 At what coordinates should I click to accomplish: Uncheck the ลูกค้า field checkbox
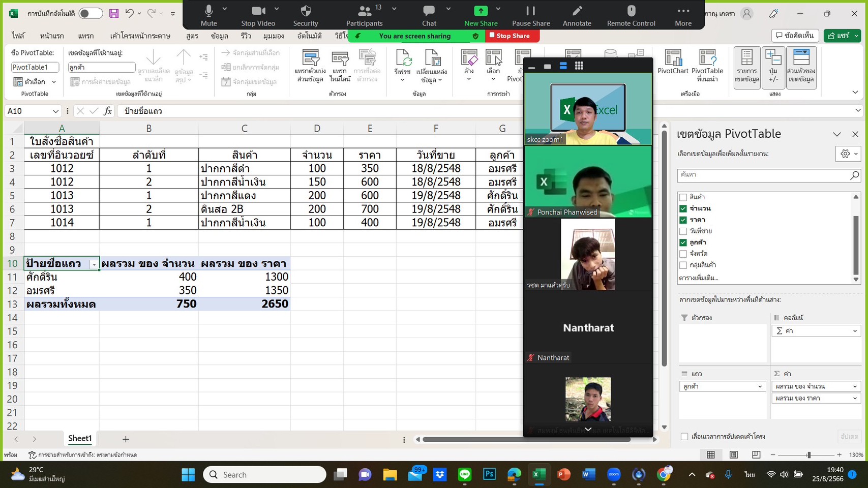(x=683, y=242)
